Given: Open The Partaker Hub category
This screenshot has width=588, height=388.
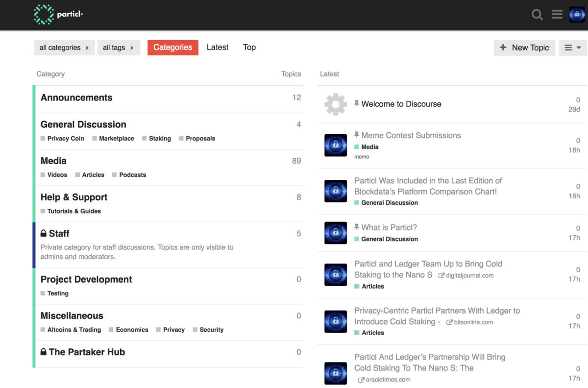Looking at the screenshot, I should tap(87, 352).
